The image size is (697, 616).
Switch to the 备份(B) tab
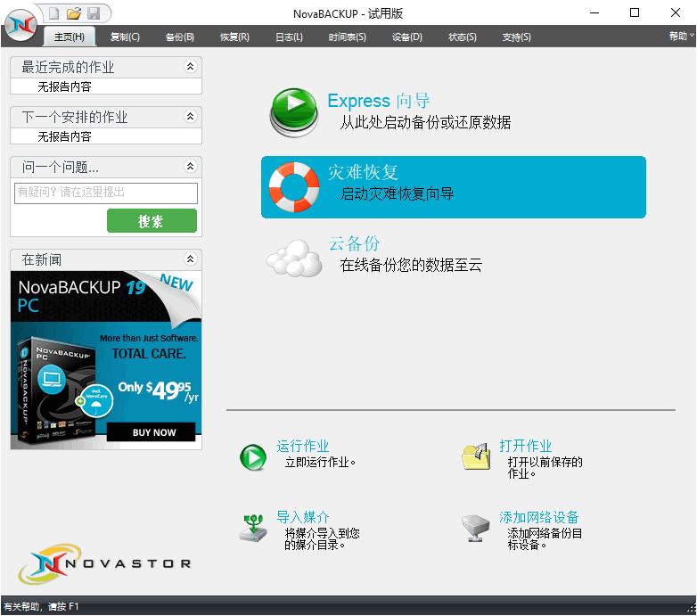[179, 37]
